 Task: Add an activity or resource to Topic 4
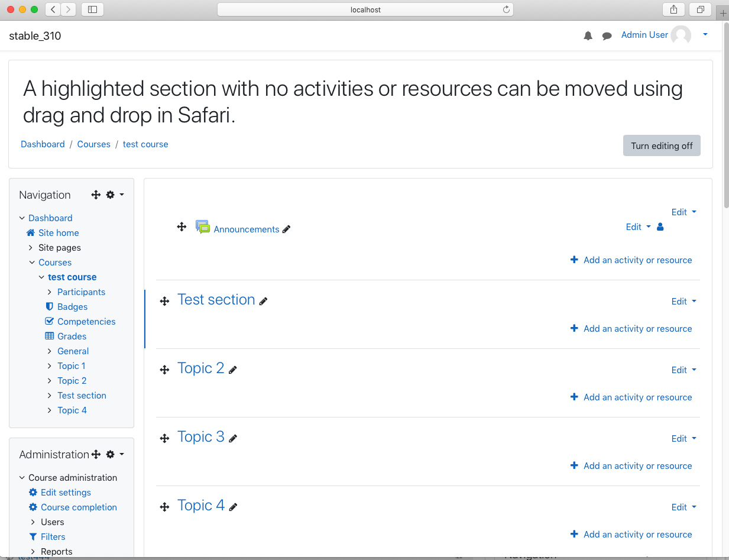(x=631, y=535)
